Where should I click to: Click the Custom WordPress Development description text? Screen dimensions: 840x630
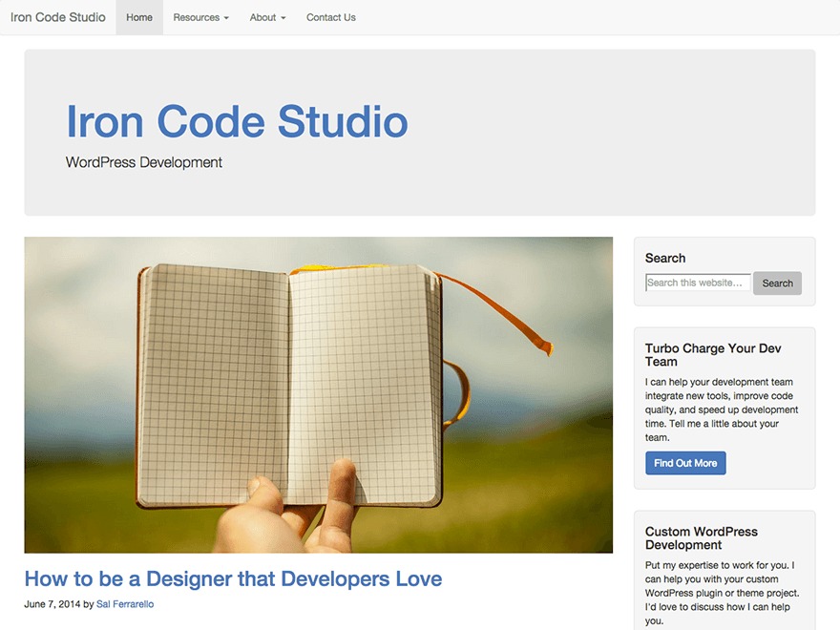pyautogui.click(x=722, y=593)
